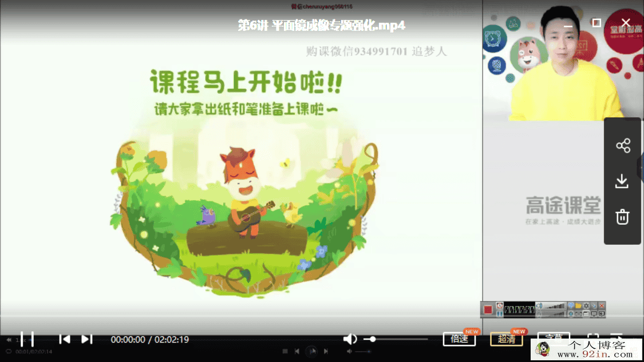Click the blue arrow icon in recorder toolbar
The image size is (644, 362).
click(x=594, y=306)
